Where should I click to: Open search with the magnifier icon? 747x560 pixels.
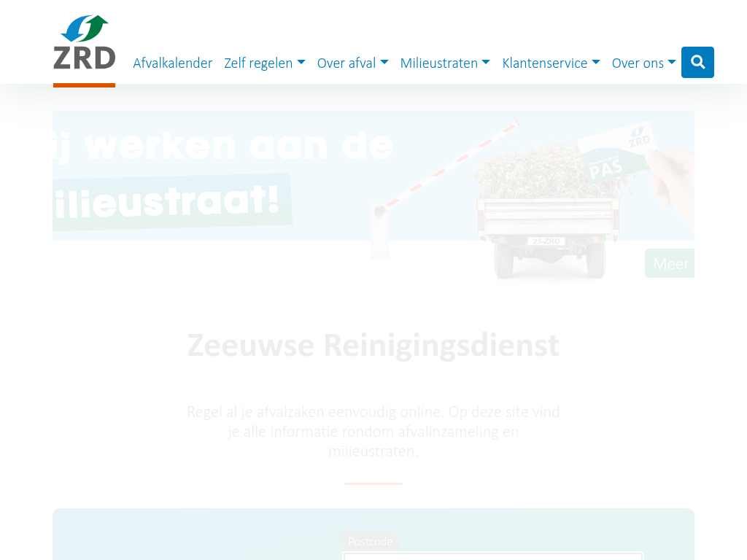pos(697,62)
